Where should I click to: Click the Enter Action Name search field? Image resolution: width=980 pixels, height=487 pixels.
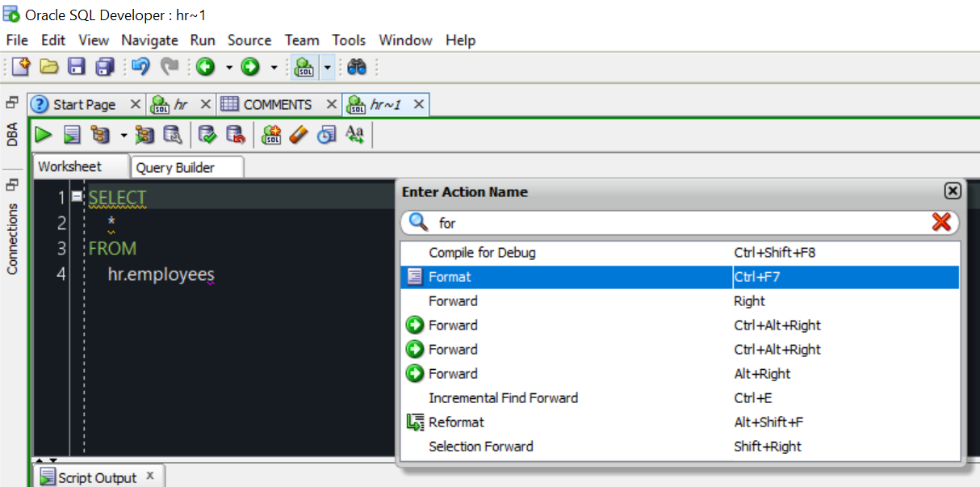pos(680,222)
